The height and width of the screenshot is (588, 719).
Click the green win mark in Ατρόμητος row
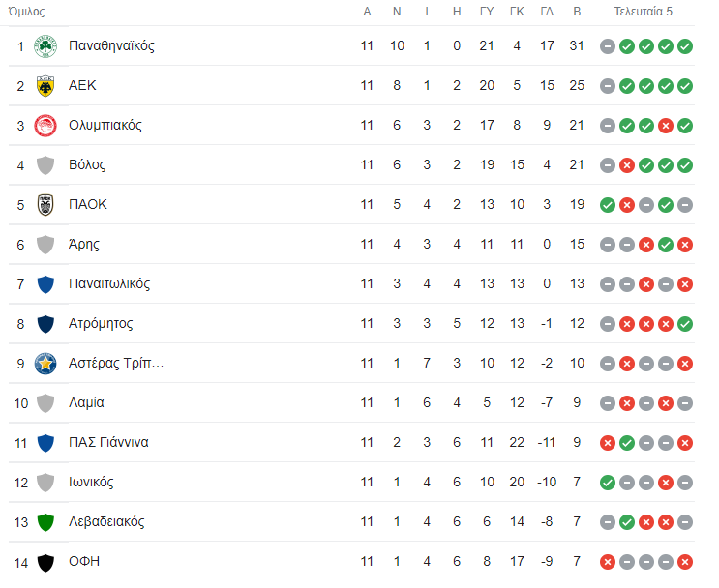click(x=685, y=324)
